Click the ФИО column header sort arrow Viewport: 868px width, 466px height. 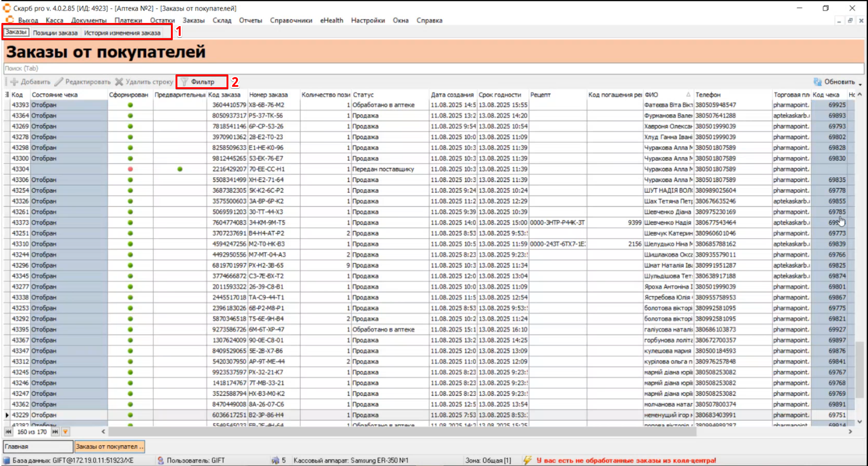[x=688, y=95]
